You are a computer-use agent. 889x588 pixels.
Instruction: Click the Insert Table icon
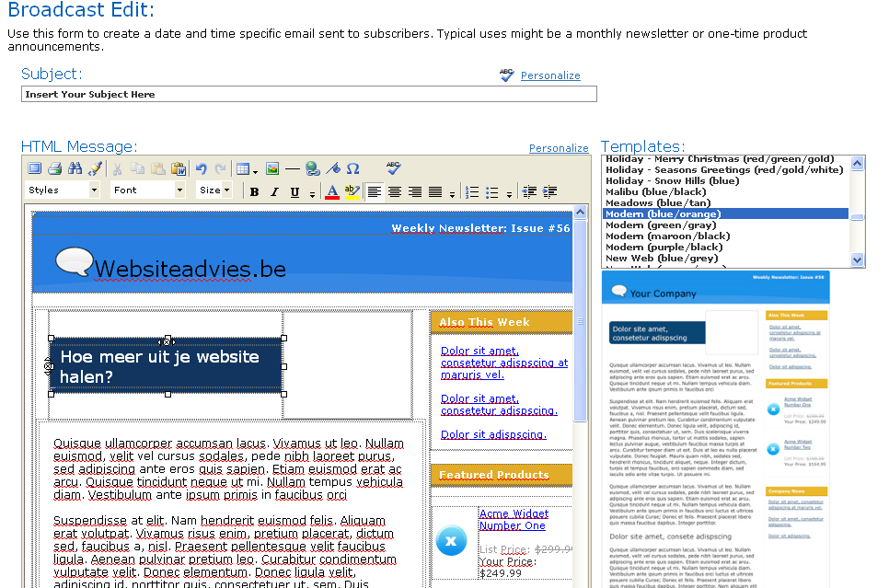pos(243,169)
